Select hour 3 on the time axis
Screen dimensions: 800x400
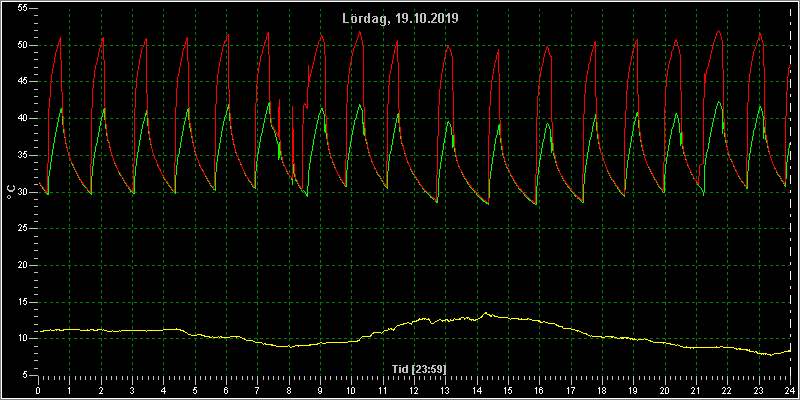(x=132, y=390)
